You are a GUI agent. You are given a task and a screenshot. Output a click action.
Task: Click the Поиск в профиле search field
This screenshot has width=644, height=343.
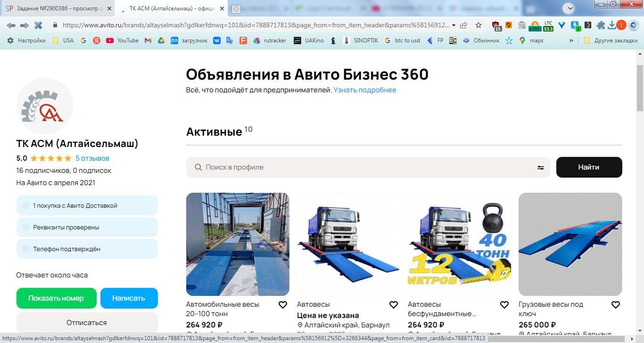368,167
